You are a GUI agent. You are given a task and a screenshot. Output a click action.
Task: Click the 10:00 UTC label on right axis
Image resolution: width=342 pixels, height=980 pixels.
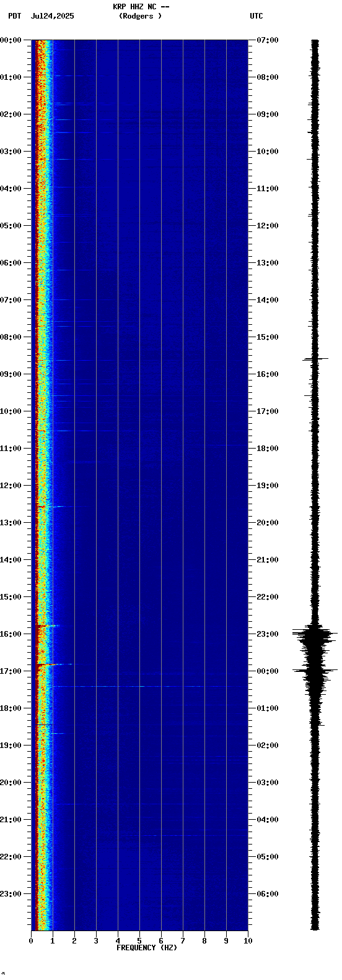point(268,152)
